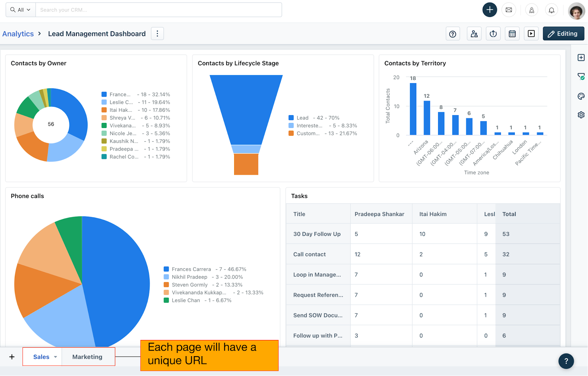Open the three-dot menu beside dashboard title
This screenshot has height=376, width=588.
click(157, 33)
